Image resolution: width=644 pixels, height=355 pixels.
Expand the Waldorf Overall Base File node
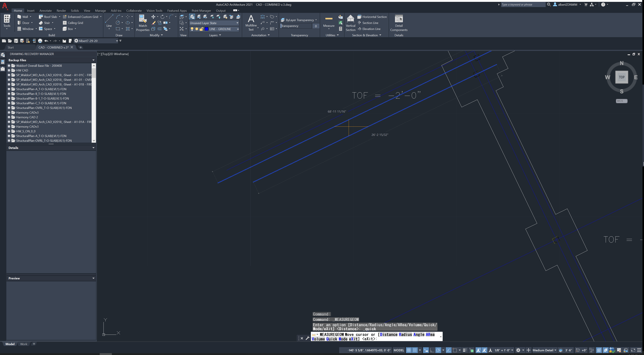click(x=9, y=66)
